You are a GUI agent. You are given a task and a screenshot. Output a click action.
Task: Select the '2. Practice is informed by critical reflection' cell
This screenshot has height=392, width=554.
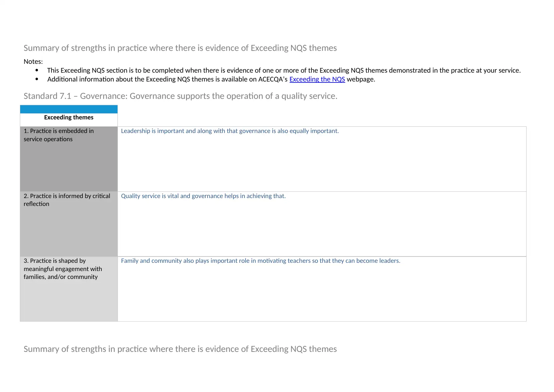(69, 224)
